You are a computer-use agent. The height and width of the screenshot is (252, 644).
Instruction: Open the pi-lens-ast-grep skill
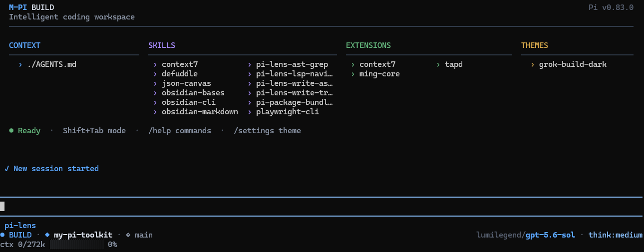coord(292,64)
